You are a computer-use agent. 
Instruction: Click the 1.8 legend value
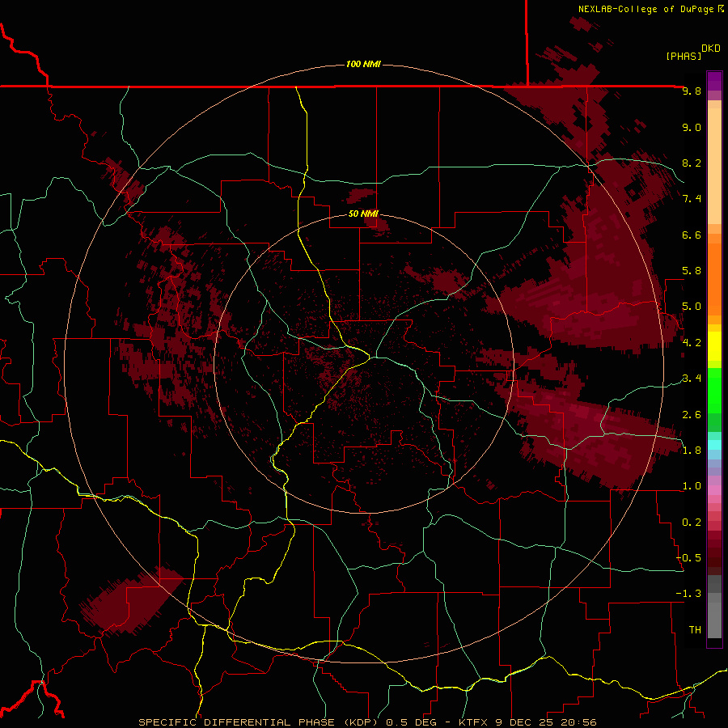(x=692, y=451)
